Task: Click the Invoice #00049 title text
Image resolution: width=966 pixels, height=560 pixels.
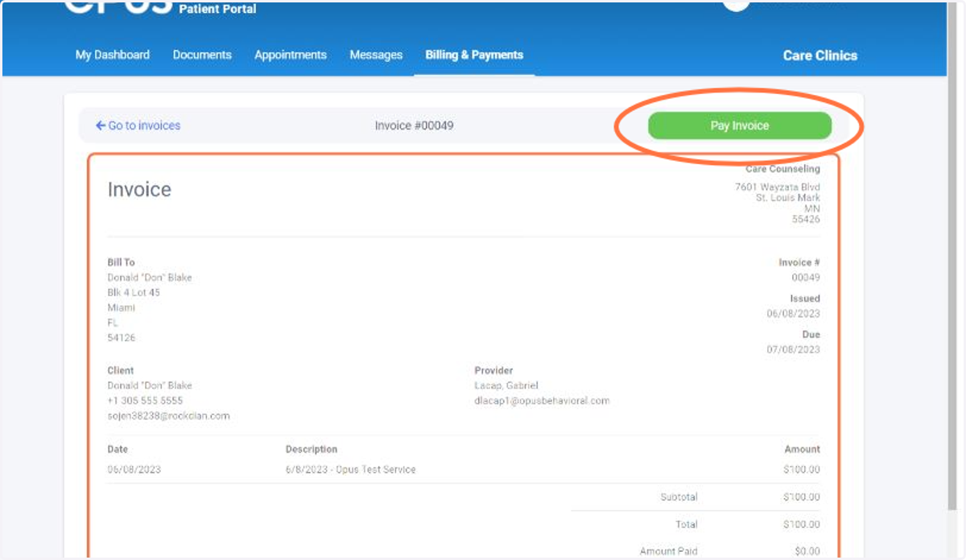Action: point(415,126)
